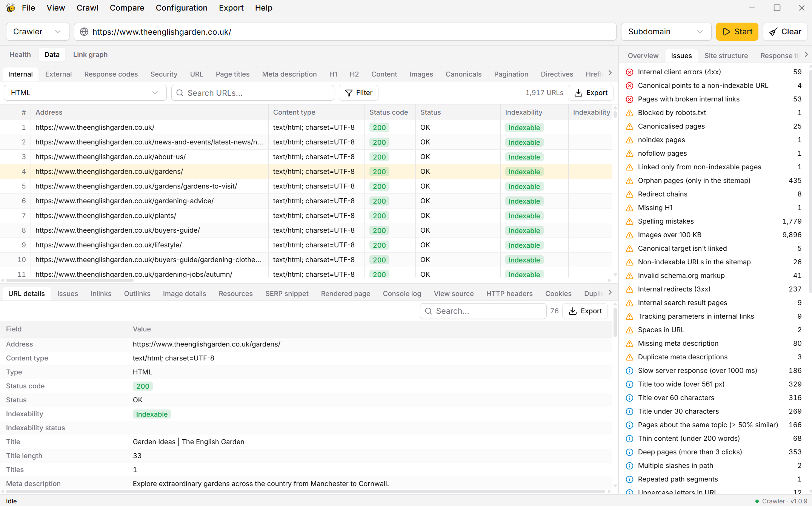The image size is (812, 506).
Task: Click the warning icon beside Orphan pages
Action: click(x=629, y=181)
